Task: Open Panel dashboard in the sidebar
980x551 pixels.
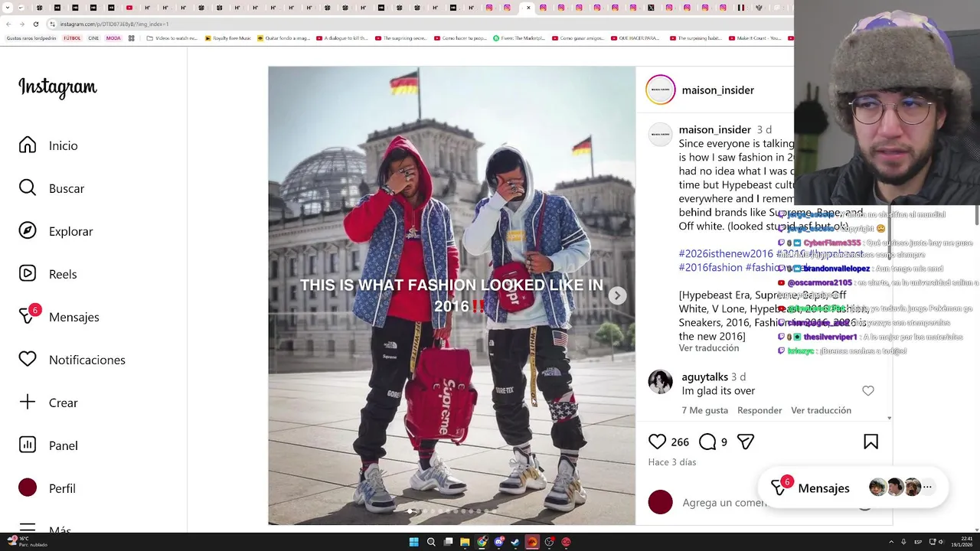Action: click(x=48, y=445)
